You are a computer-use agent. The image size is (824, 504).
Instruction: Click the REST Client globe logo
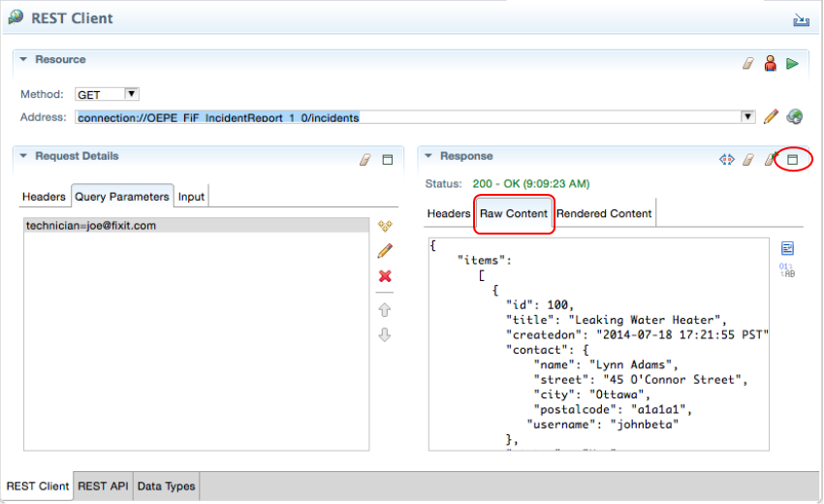pos(16,16)
